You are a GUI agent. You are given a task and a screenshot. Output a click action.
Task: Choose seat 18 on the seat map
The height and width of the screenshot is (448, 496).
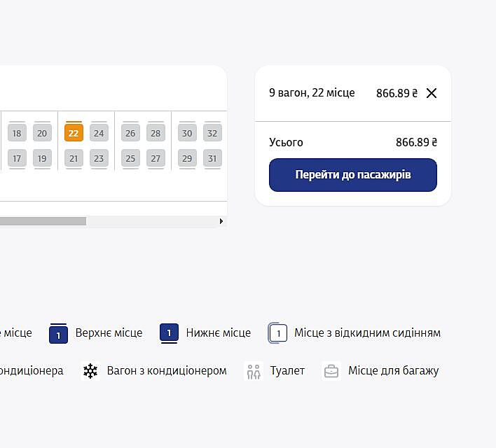click(x=17, y=133)
